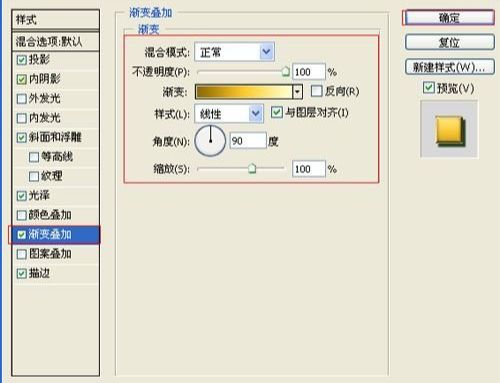Click the 复位 reset button
This screenshot has height=383, width=500.
(x=450, y=43)
